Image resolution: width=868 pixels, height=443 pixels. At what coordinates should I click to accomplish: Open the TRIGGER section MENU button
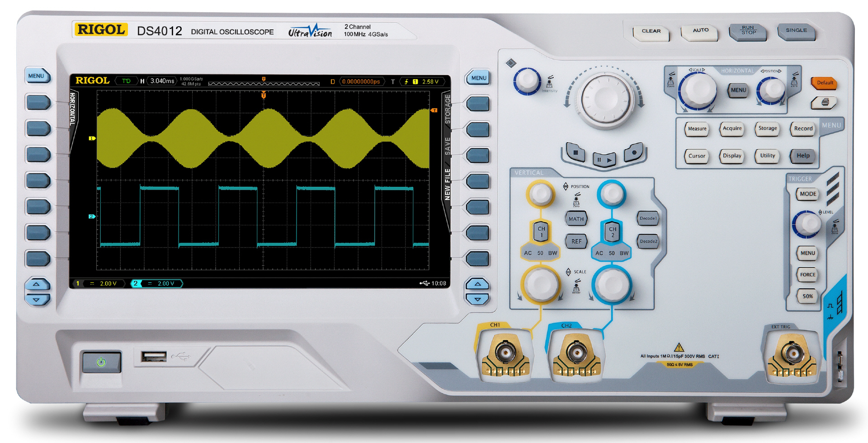[x=807, y=253]
